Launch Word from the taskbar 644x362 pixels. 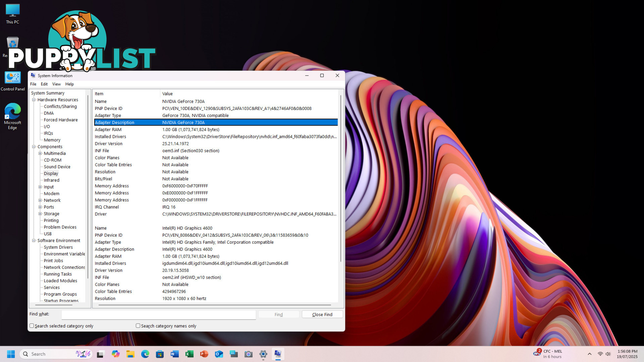tap(174, 354)
